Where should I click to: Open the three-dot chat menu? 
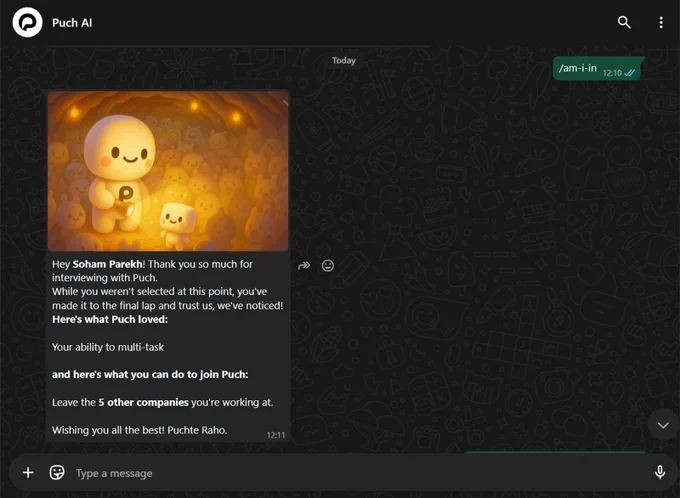(661, 23)
